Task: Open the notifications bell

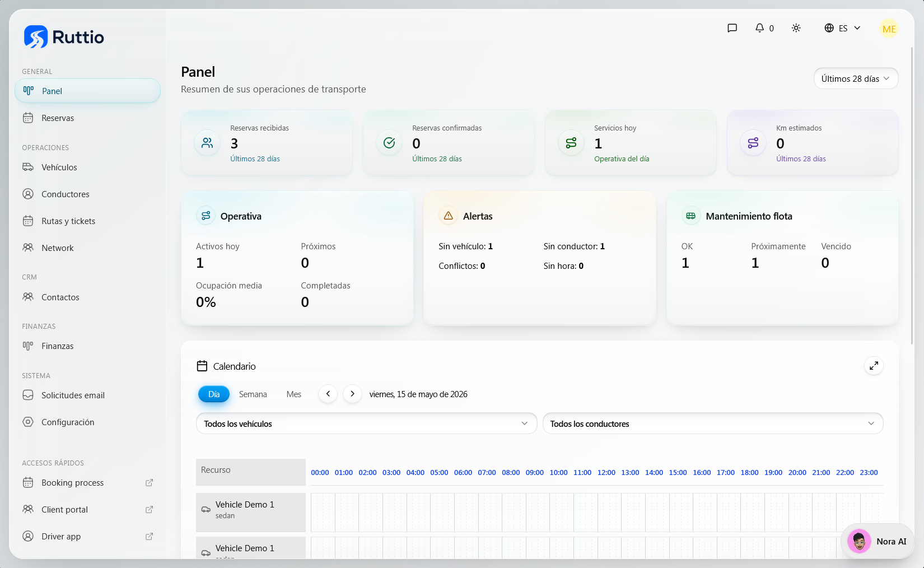Action: 764,28
